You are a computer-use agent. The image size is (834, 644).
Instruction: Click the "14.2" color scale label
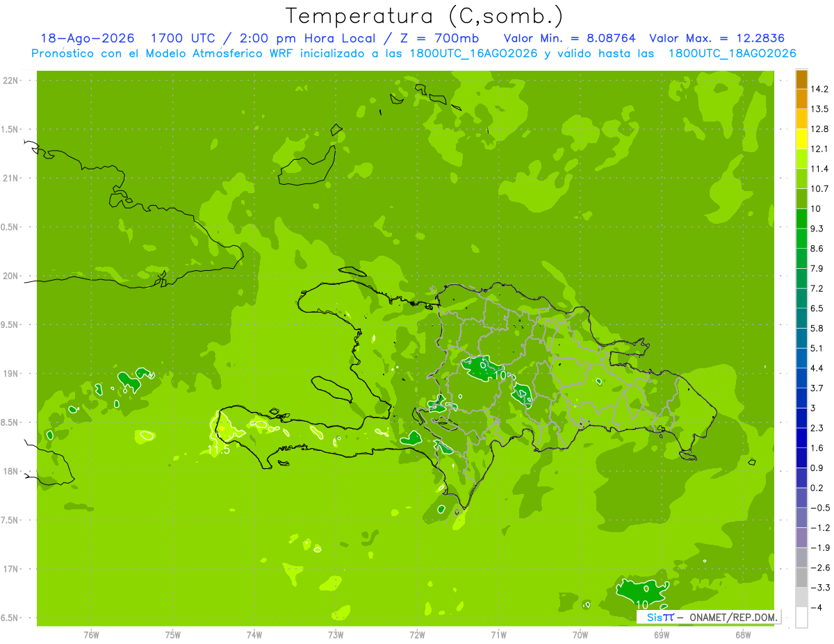click(x=819, y=89)
